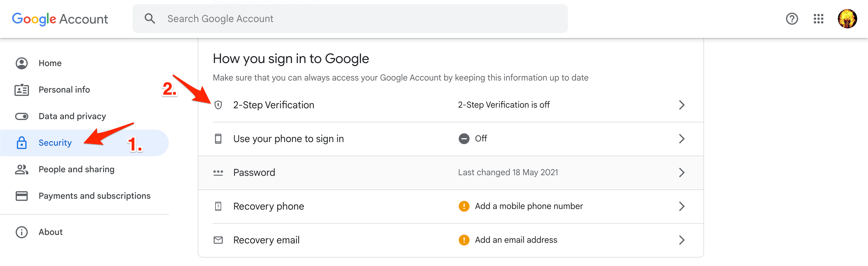Click the orange warning icon for Recovery email
Image resolution: width=868 pixels, height=266 pixels.
pos(464,240)
